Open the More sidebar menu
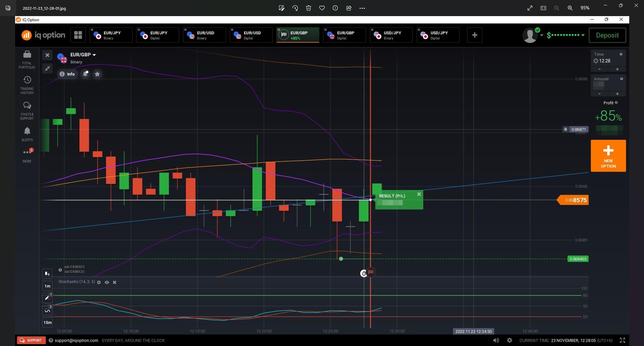This screenshot has height=346, width=644. [27, 155]
